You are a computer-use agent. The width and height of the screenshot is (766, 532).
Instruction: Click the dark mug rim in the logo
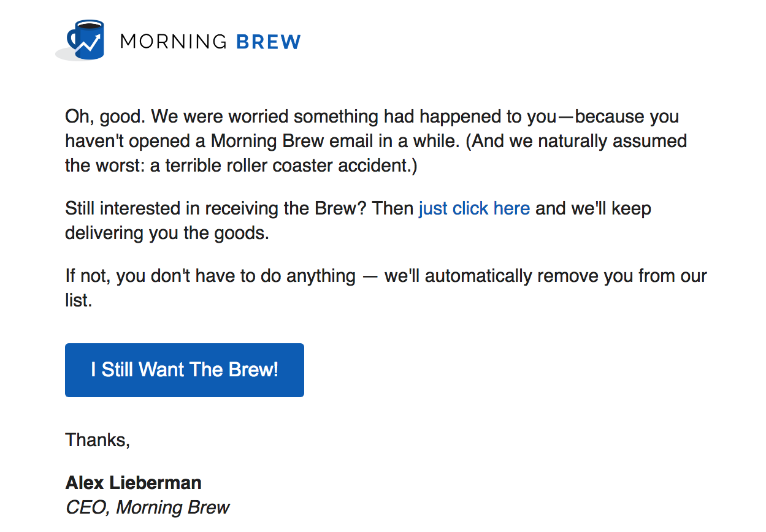[x=89, y=25]
